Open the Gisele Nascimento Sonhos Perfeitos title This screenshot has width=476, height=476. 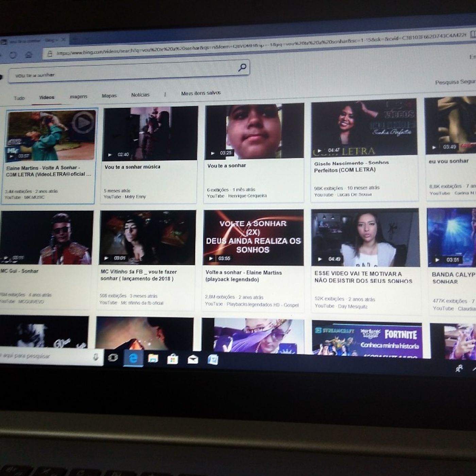coord(352,167)
